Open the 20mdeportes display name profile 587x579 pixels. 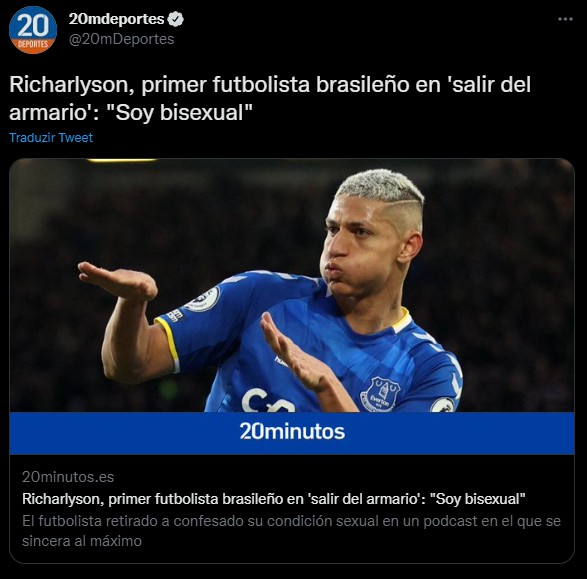(x=116, y=19)
